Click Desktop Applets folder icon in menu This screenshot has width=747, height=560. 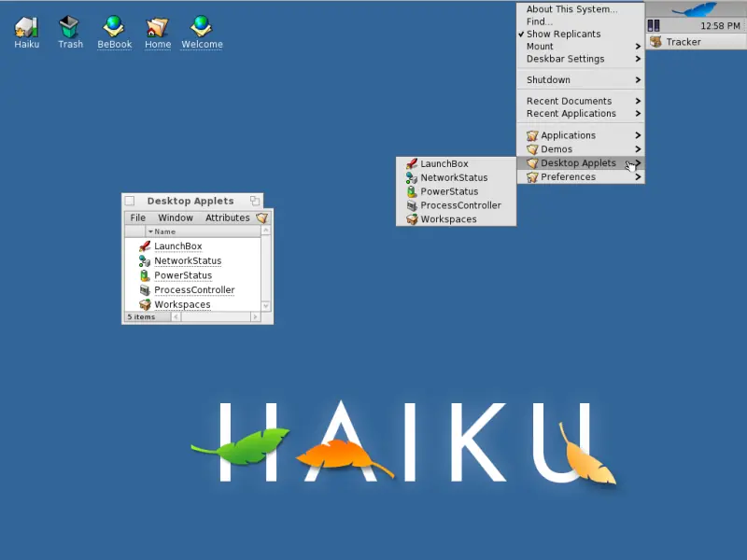click(x=532, y=163)
